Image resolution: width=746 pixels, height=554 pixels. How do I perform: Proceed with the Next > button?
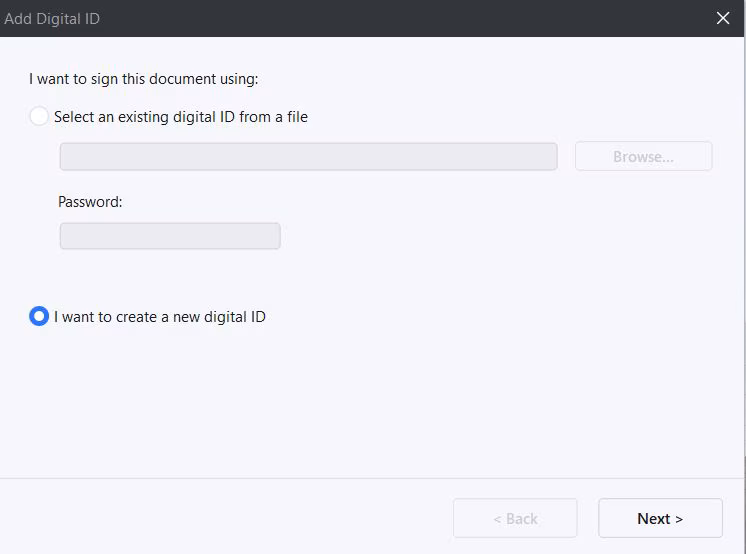(x=660, y=518)
